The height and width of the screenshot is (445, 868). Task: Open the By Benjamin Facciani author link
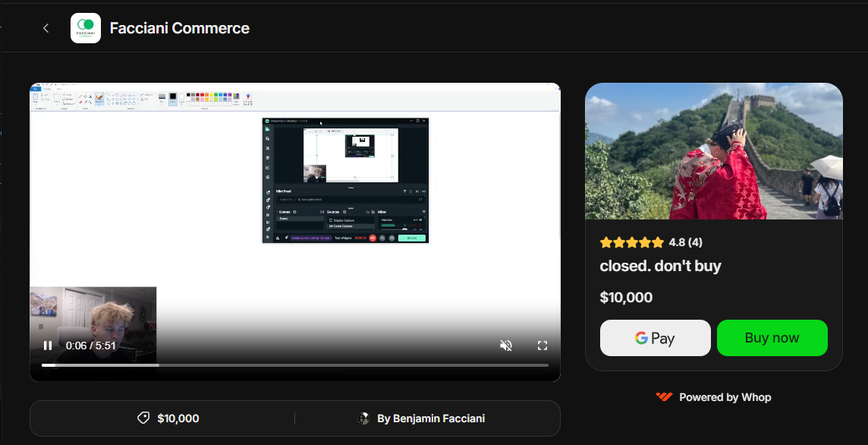[x=431, y=418]
